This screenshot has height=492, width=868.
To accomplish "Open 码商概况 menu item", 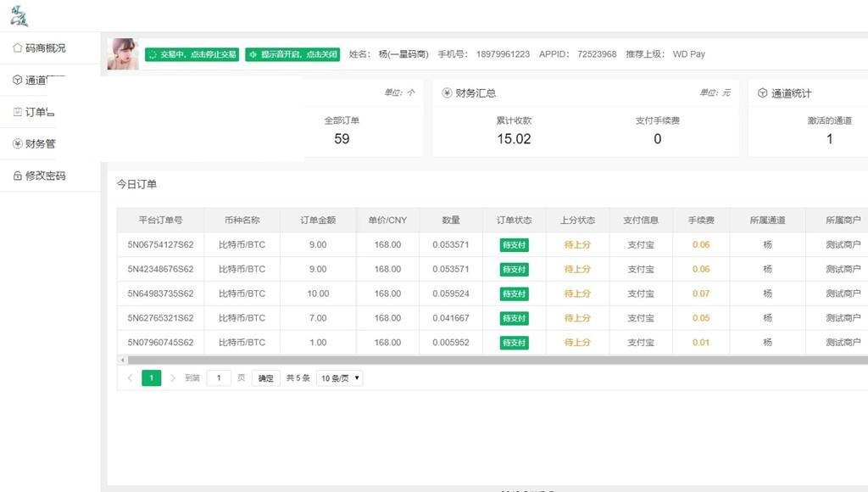I will (x=45, y=48).
